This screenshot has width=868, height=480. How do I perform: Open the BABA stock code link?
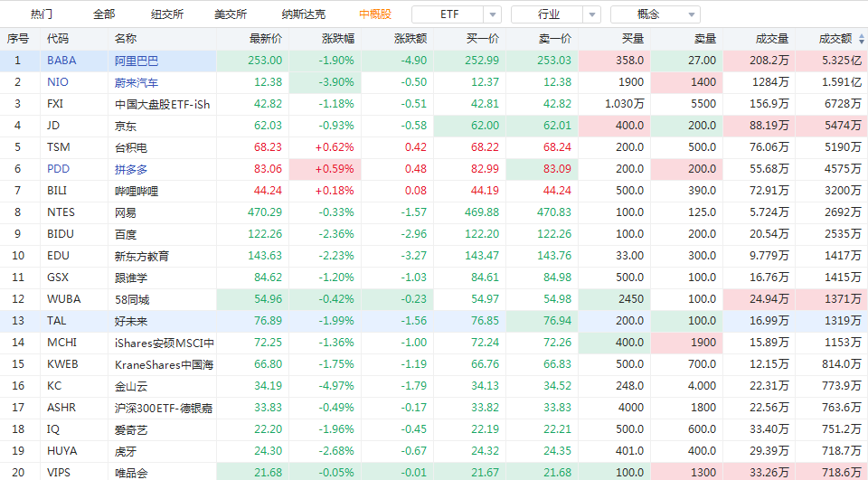(62, 61)
